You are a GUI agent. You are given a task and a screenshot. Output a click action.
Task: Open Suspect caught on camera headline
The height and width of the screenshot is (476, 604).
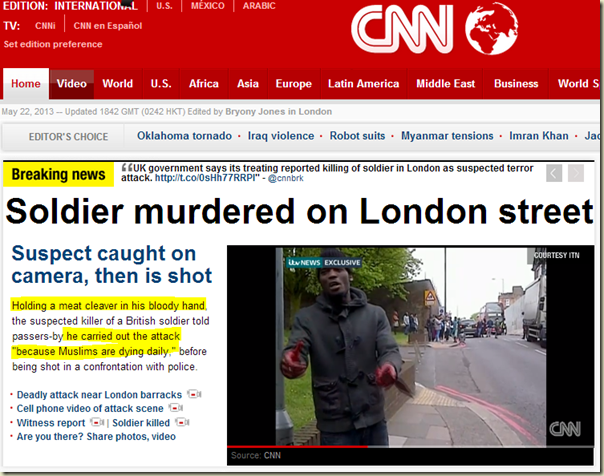click(112, 265)
